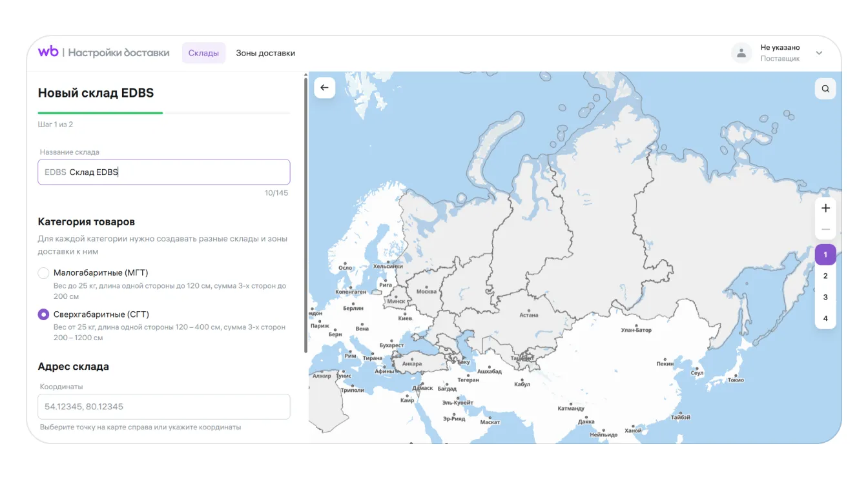Select Малогабаритные (МГТ) radio option

[x=44, y=273]
